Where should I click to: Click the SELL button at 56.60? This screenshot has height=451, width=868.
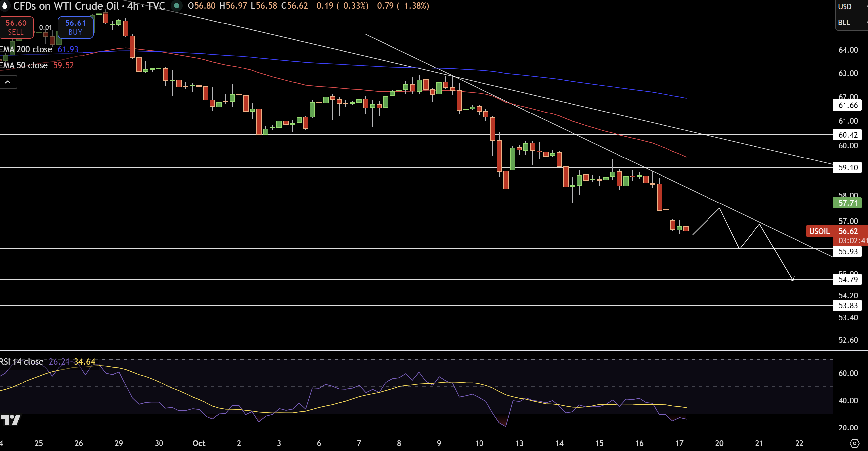(x=16, y=27)
